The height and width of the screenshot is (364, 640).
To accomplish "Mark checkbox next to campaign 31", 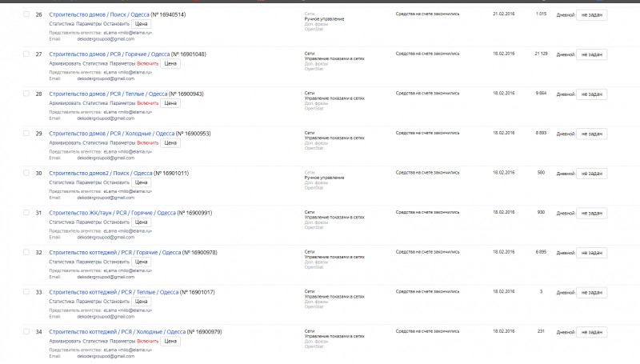I will [26, 213].
